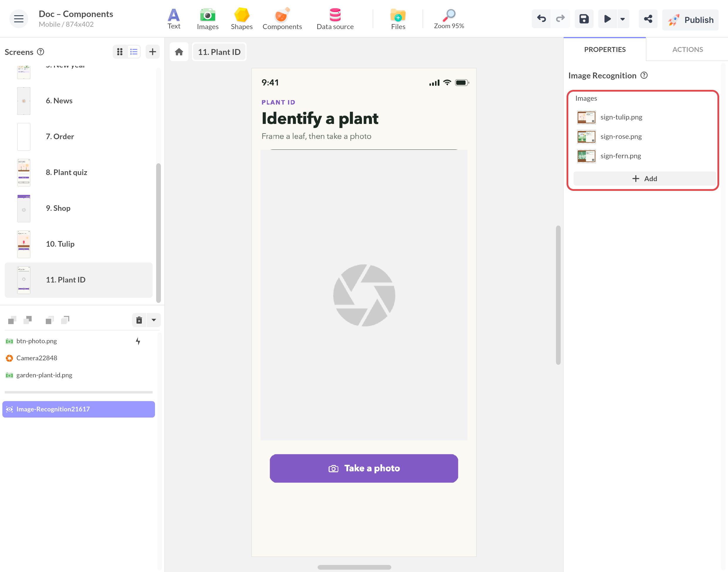This screenshot has height=572, width=728.
Task: Click the Take a photo button
Action: (364, 469)
